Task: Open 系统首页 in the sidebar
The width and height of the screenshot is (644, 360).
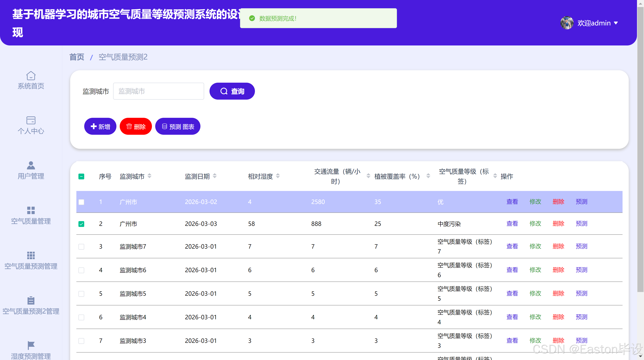Action: point(31,86)
